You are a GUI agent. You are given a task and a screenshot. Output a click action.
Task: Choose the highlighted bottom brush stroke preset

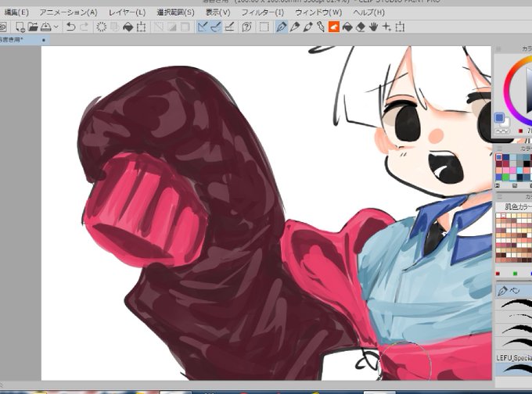(x=514, y=369)
